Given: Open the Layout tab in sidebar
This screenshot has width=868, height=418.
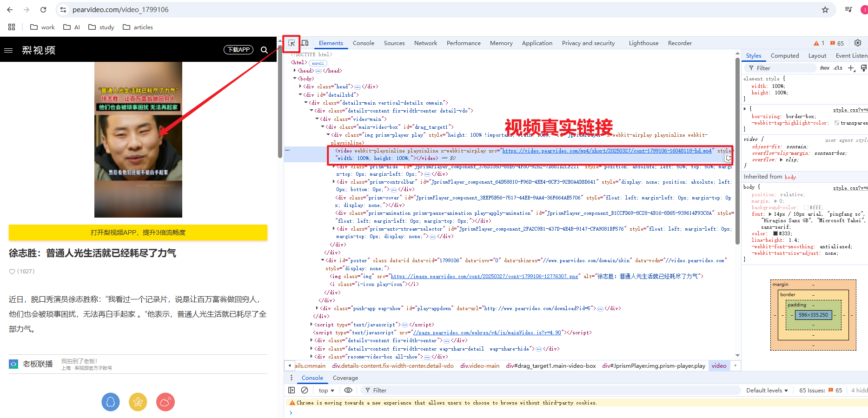Looking at the screenshot, I should coord(817,55).
